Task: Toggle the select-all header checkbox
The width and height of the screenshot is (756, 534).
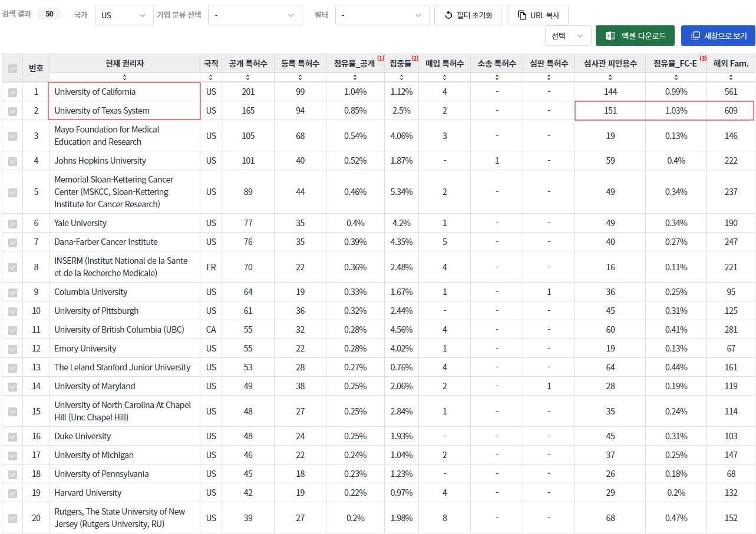Action: (12, 68)
